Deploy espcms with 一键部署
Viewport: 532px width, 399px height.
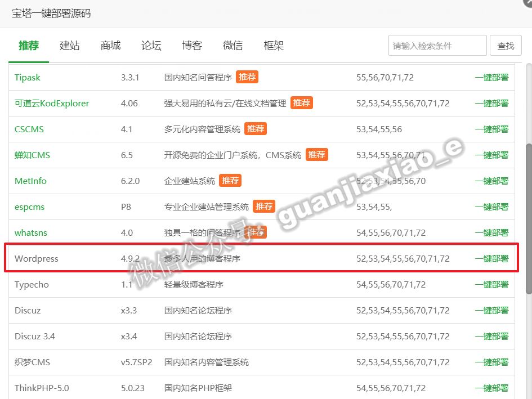click(491, 207)
